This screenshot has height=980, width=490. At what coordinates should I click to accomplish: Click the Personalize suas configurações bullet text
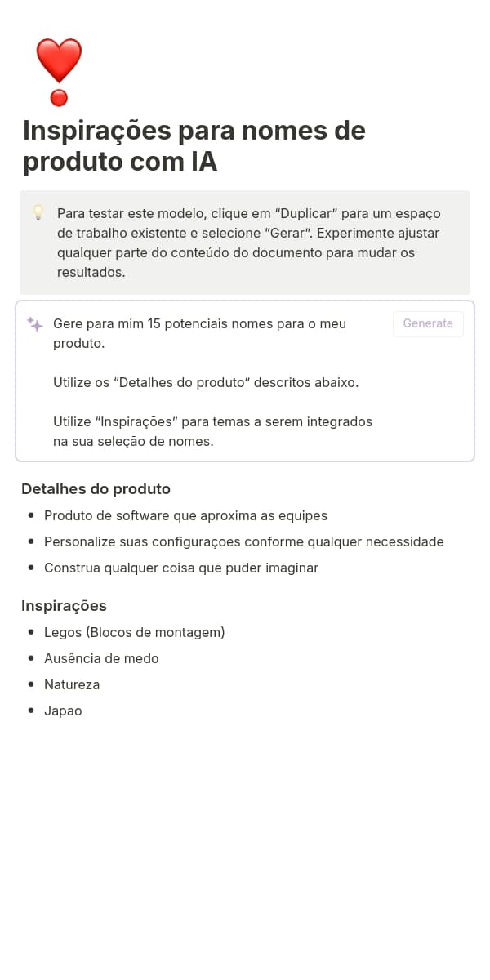pyautogui.click(x=244, y=541)
